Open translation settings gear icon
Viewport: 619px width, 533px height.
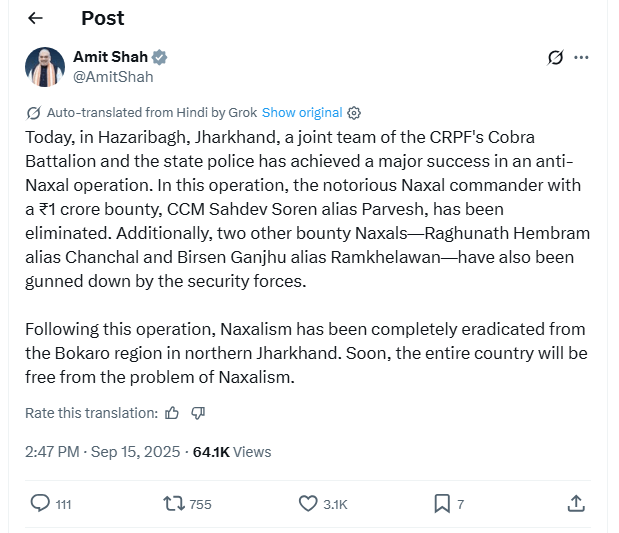coord(354,113)
